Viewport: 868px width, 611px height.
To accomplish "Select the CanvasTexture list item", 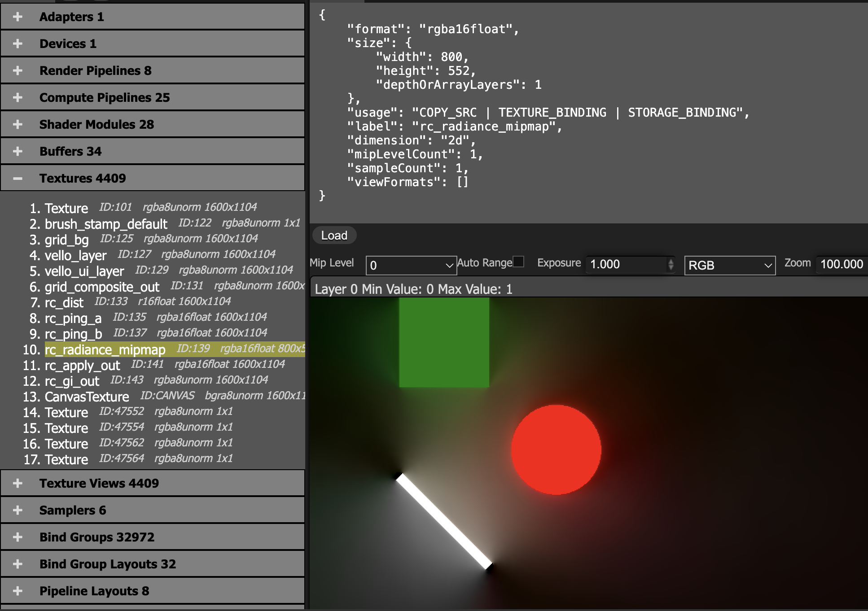I will 87,397.
